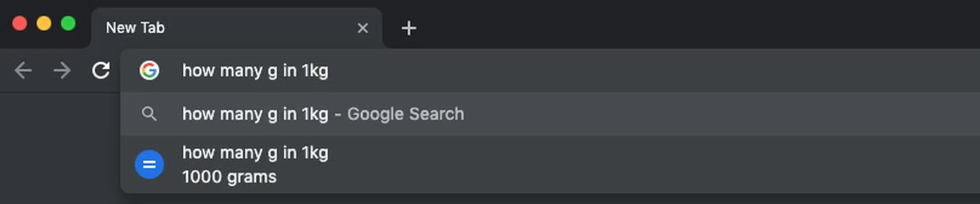Click the forward navigation arrow
Screen dimensions: 980x204
62,70
